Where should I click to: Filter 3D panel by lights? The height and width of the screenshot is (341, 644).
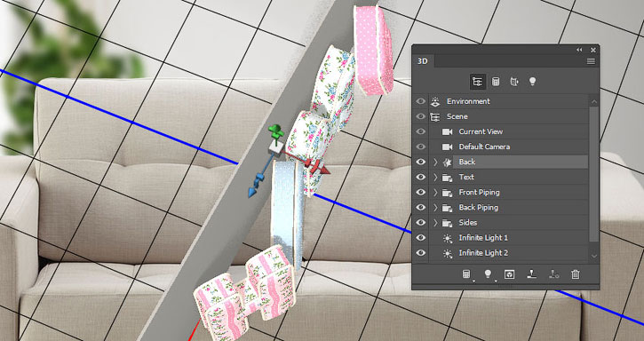532,82
